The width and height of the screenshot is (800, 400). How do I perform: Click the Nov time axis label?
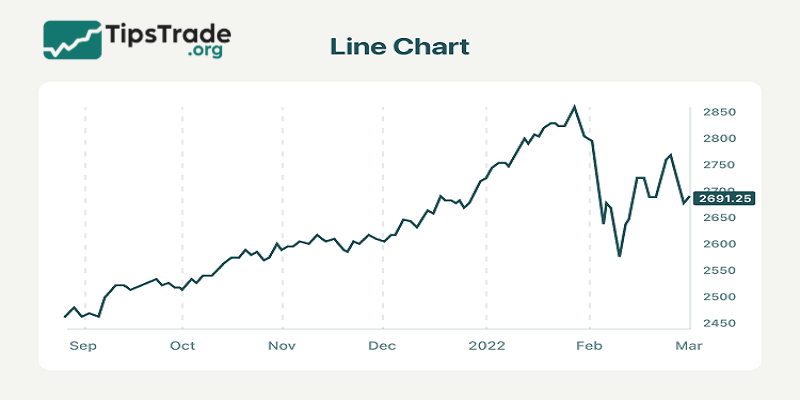(x=283, y=346)
